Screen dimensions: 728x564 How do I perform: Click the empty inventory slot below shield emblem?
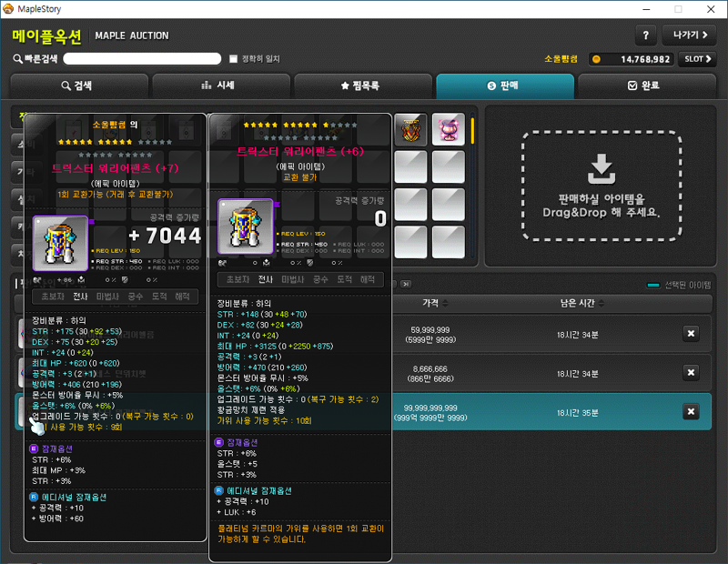pos(410,167)
